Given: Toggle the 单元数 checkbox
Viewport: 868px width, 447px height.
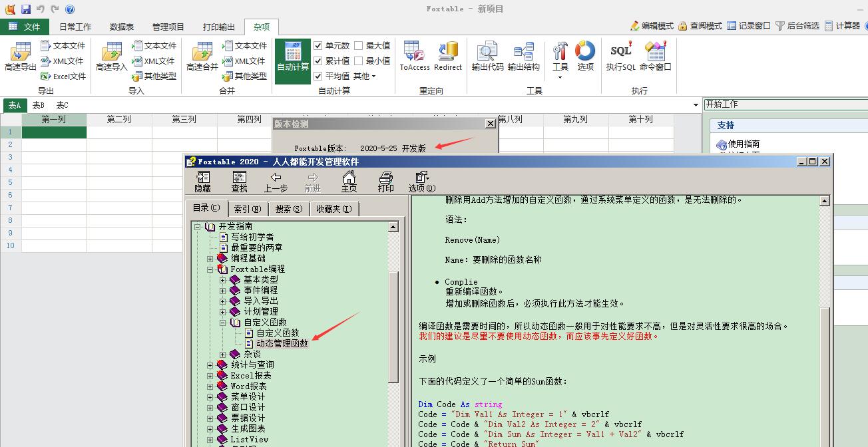Looking at the screenshot, I should click(x=318, y=46).
